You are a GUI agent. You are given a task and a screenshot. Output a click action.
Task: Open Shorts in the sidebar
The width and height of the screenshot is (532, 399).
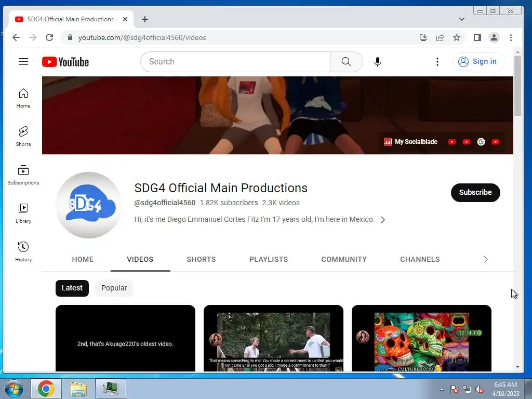[x=23, y=137]
